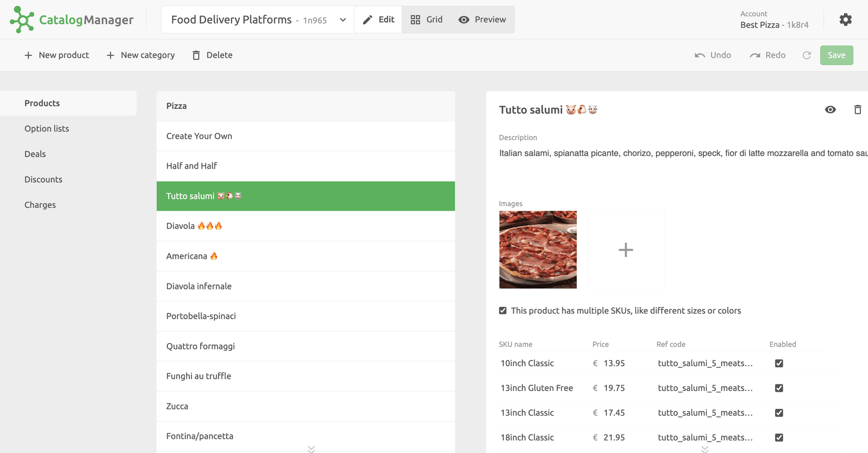Toggle visibility of Tutto salumi with eye icon
The image size is (868, 453).
click(x=830, y=109)
